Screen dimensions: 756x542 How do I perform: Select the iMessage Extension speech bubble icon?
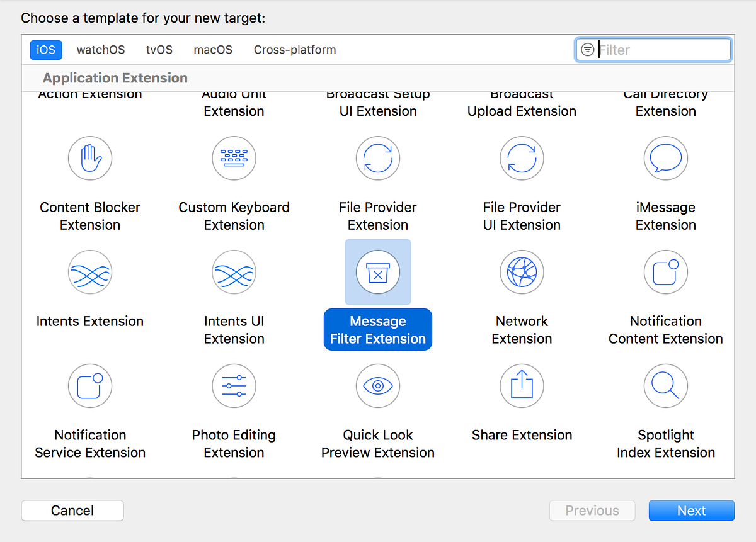[666, 158]
